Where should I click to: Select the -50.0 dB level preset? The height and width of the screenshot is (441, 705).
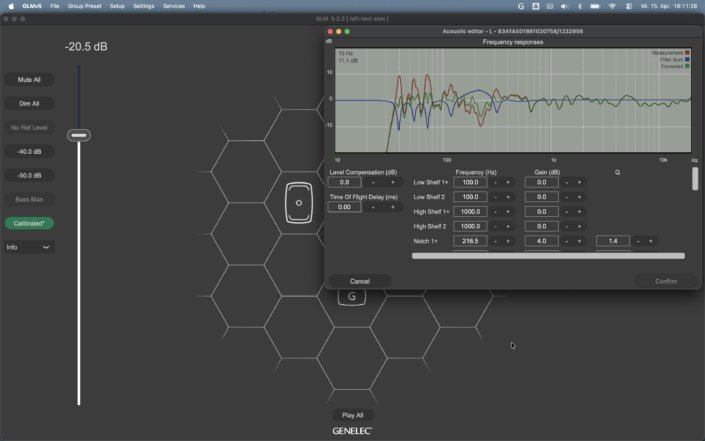pyautogui.click(x=29, y=175)
